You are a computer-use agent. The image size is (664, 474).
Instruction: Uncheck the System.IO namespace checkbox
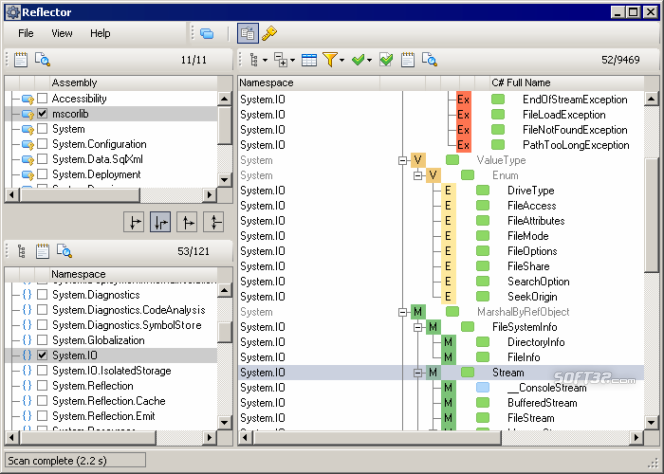click(x=42, y=355)
